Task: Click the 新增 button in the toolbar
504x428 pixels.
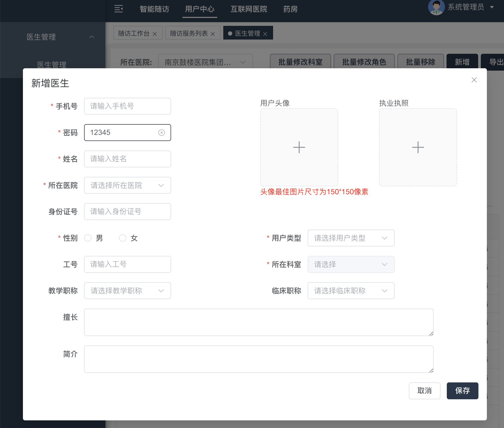Action: point(462,62)
